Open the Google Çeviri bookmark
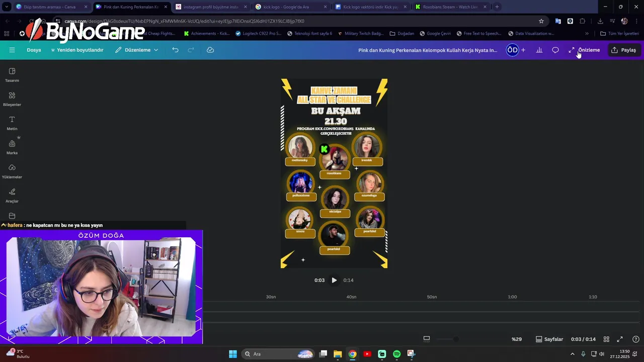Image resolution: width=644 pixels, height=362 pixels. pos(435,34)
